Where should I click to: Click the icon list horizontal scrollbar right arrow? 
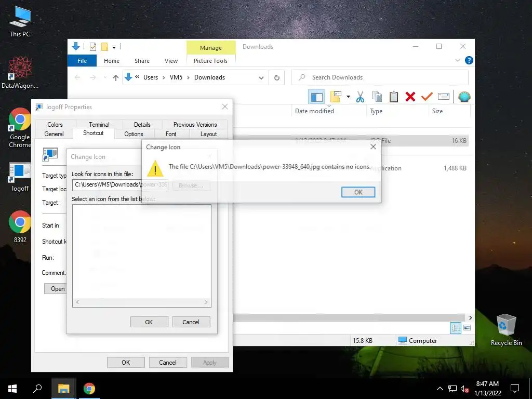pyautogui.click(x=206, y=302)
